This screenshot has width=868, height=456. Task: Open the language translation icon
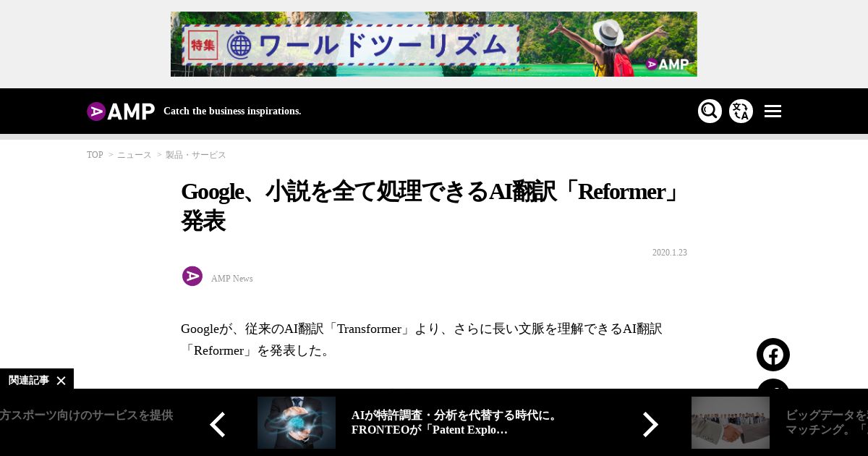pos(741,111)
